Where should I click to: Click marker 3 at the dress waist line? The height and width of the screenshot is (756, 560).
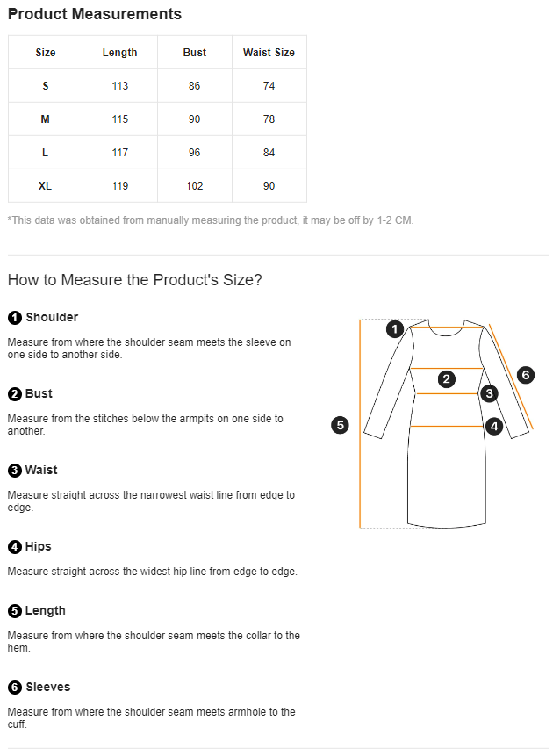click(x=489, y=393)
